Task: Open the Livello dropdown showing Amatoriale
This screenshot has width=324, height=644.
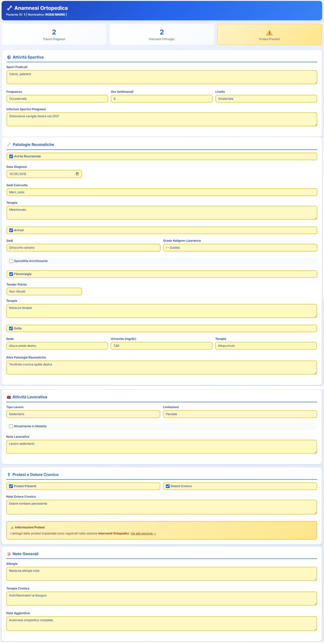Action: coord(266,99)
